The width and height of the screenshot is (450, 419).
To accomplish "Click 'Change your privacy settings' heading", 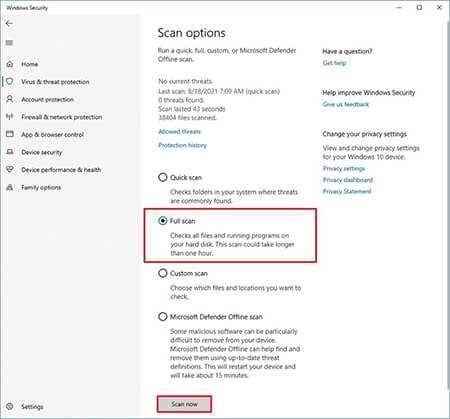I will click(365, 134).
